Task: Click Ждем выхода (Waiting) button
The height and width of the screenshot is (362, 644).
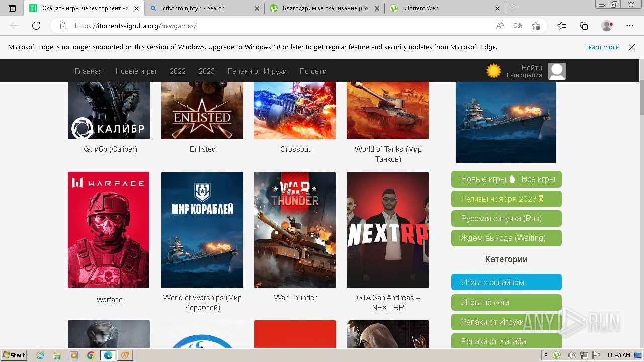Action: 507,238
